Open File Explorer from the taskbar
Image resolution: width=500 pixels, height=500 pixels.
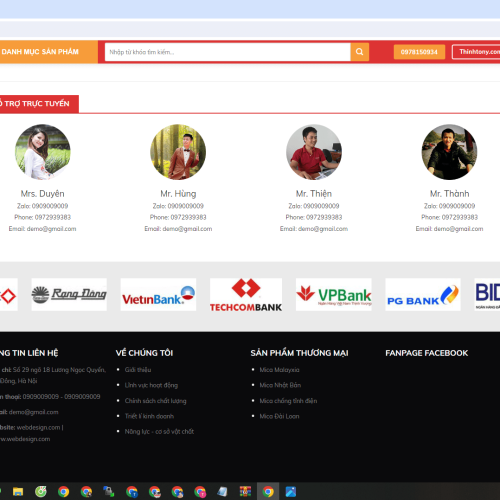click(x=18, y=492)
